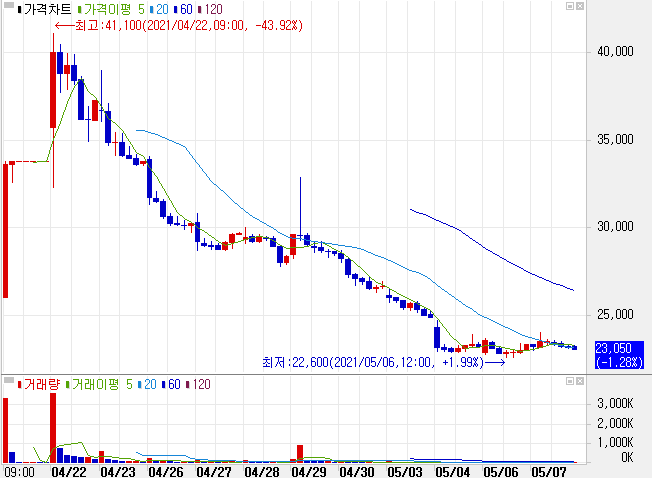Image resolution: width=652 pixels, height=478 pixels.
Task: Click the 04/29 date axis label
Action: (309, 472)
